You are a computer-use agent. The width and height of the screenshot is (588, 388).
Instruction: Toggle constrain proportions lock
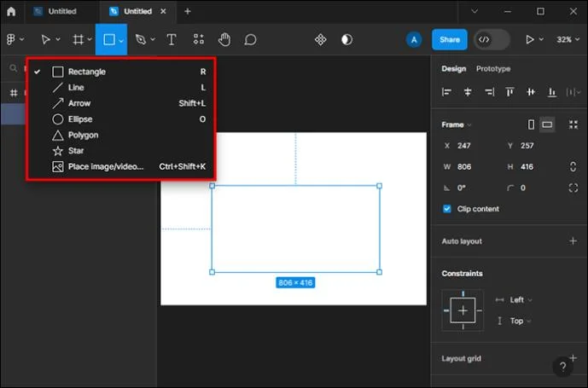pos(573,166)
